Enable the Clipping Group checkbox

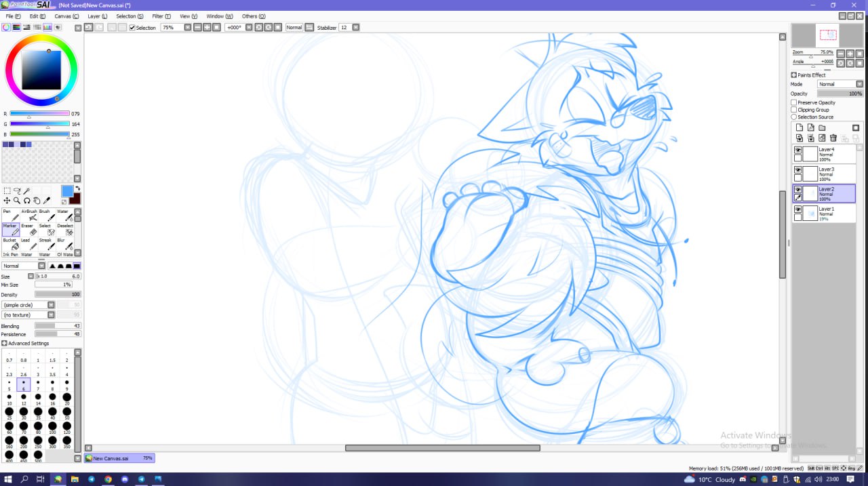[794, 110]
